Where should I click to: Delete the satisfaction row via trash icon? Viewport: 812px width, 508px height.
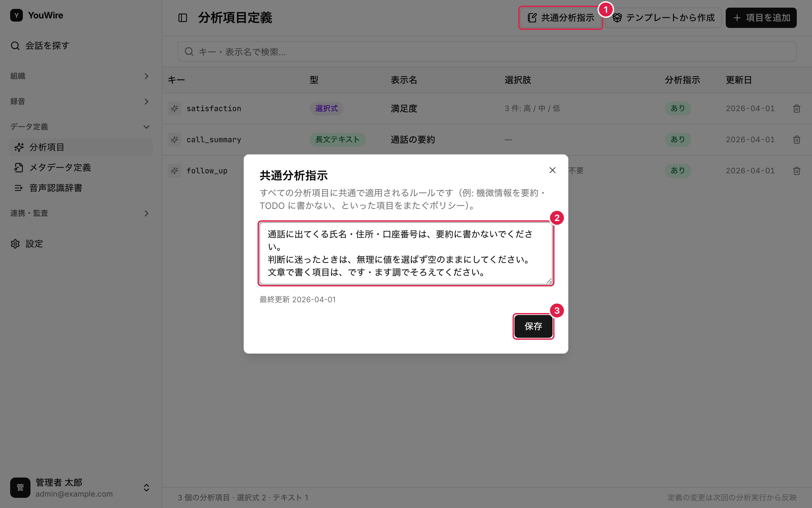796,109
